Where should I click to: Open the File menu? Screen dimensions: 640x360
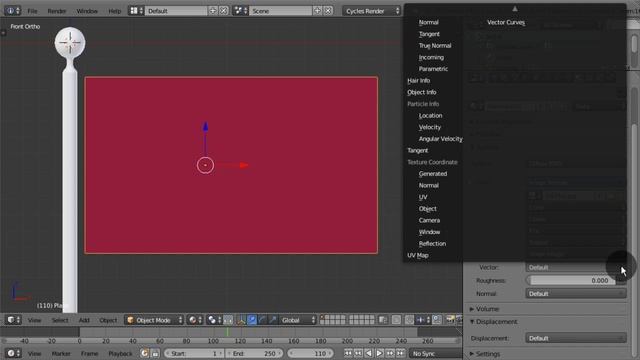pyautogui.click(x=32, y=11)
